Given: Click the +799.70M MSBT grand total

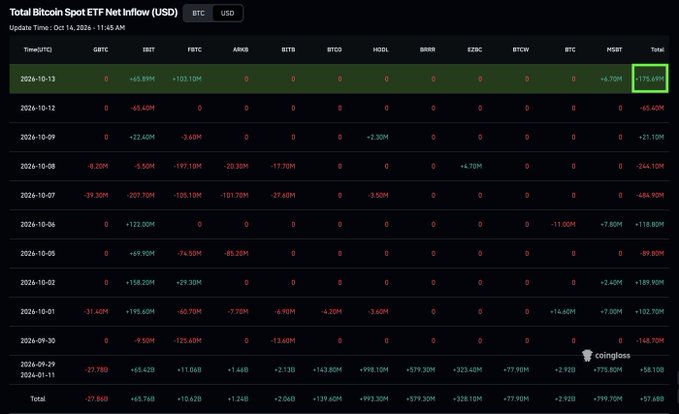Looking at the screenshot, I should 608,399.
